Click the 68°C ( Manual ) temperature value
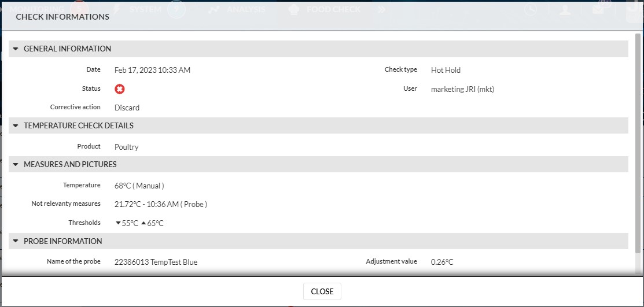Screen dimensions: 644x307 point(139,186)
